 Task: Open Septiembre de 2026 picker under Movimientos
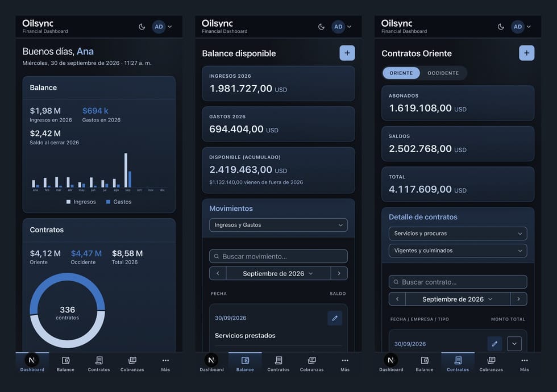click(278, 273)
